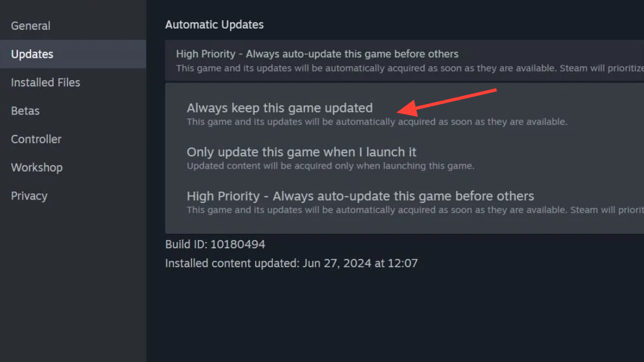Click the Jun 27, 2024 date text
The width and height of the screenshot is (644, 362).
[x=337, y=263]
